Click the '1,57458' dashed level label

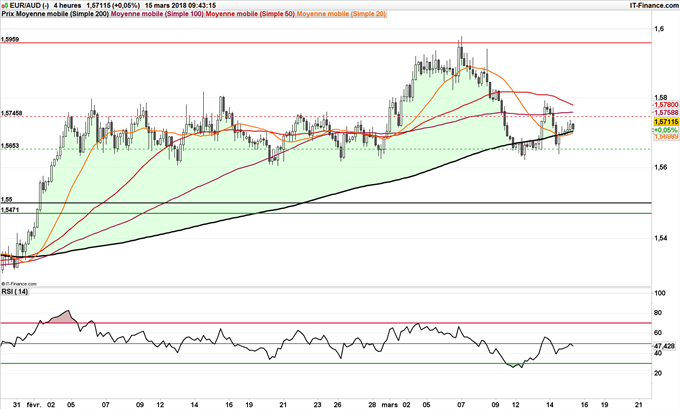coord(11,113)
